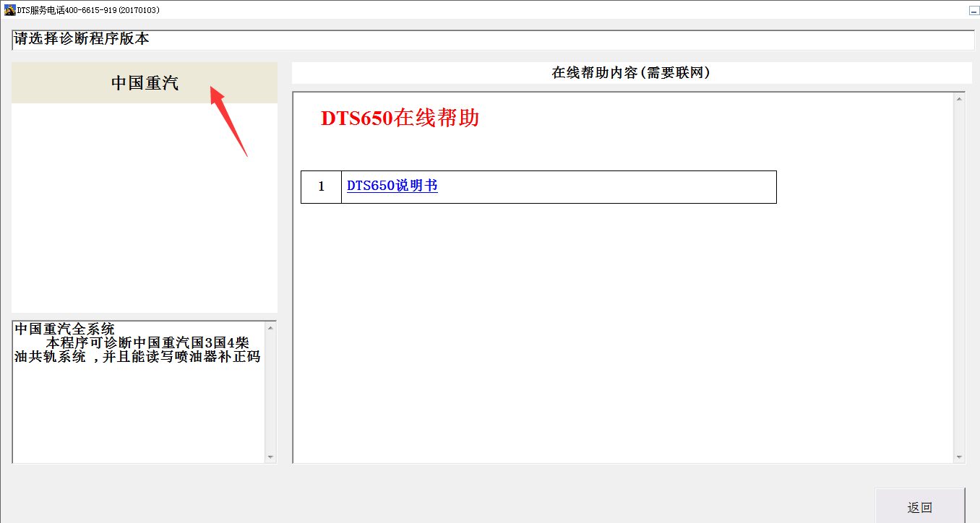Click the 请选择诊断程序版本 field

click(x=493, y=40)
